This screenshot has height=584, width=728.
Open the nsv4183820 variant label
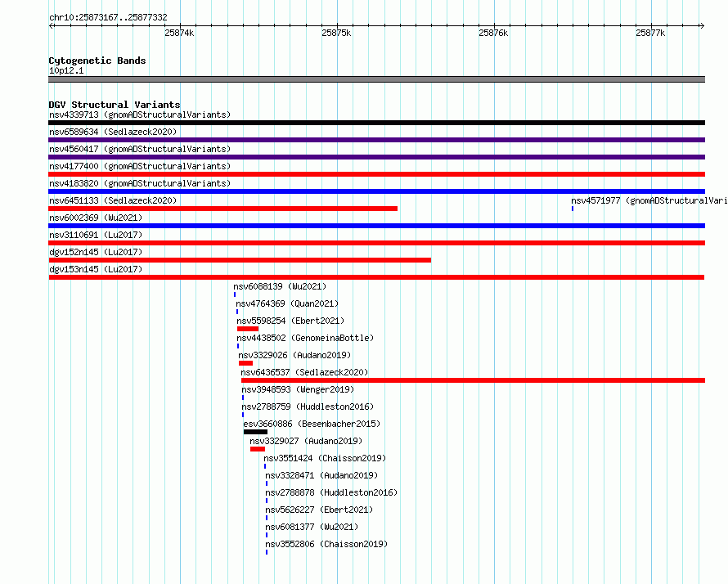click(x=140, y=183)
